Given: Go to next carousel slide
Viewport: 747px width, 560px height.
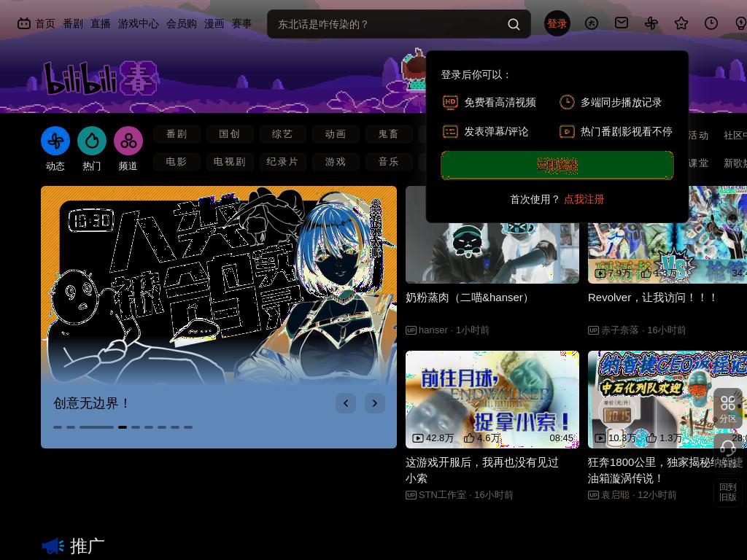Looking at the screenshot, I should [375, 403].
